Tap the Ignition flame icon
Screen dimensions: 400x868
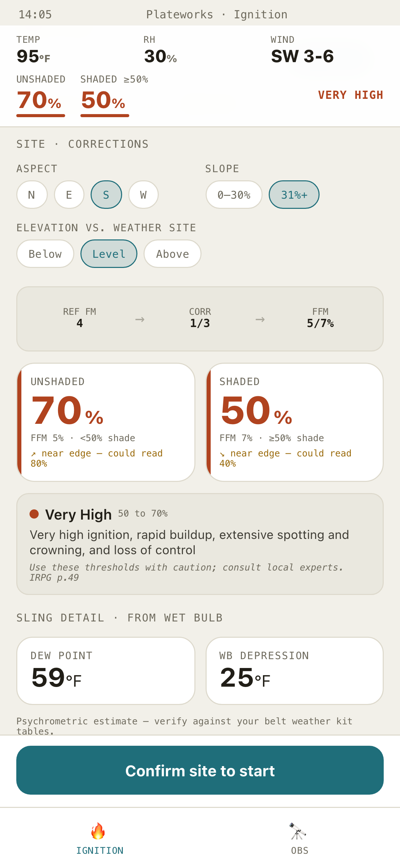[x=98, y=831]
